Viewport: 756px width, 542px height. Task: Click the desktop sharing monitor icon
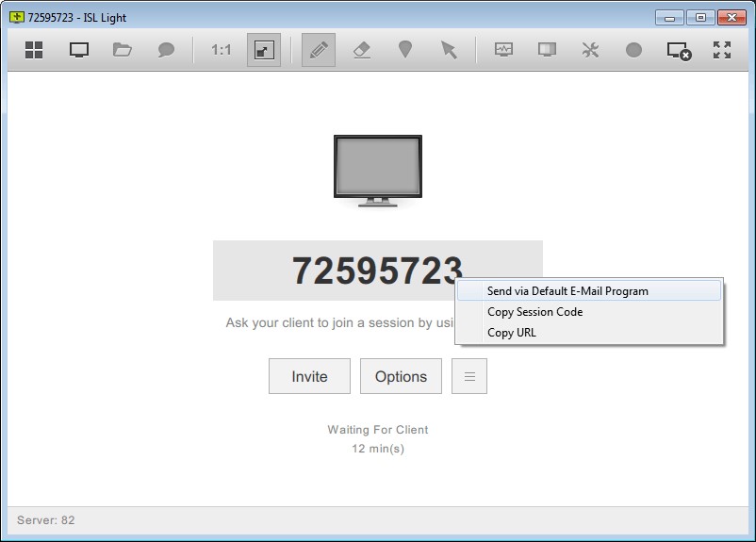[x=79, y=50]
